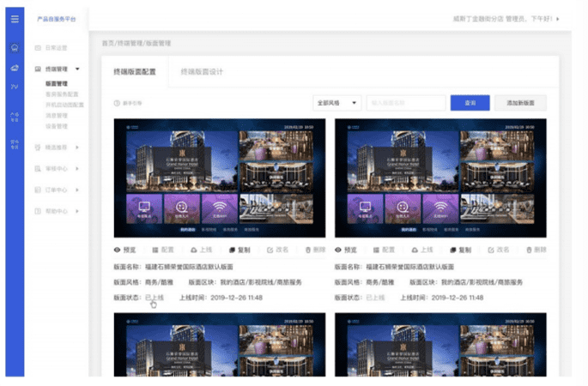Click the icon beside 帮助中心
This screenshot has width=588, height=386.
tap(38, 211)
